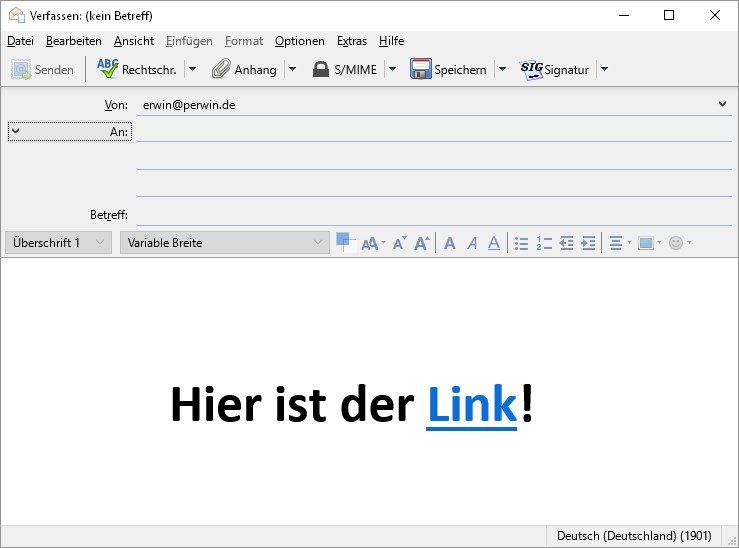Maximize the compose window
739x548 pixels.
[669, 15]
